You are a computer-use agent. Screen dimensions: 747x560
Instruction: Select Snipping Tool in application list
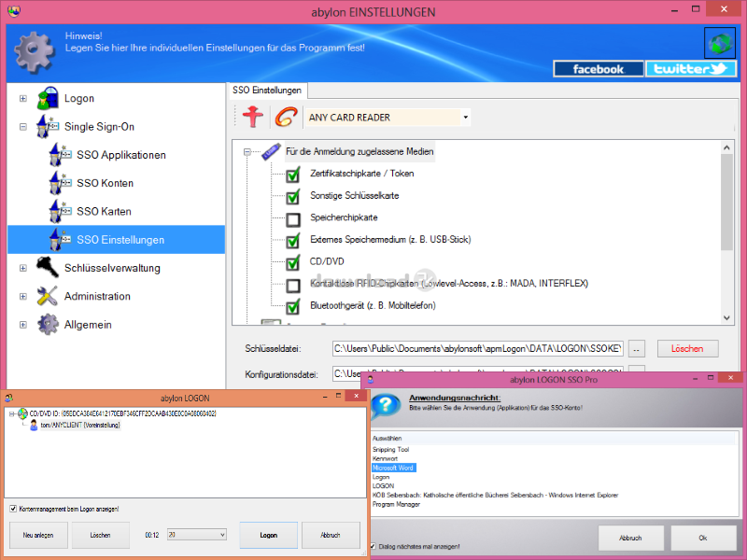pyautogui.click(x=390, y=449)
